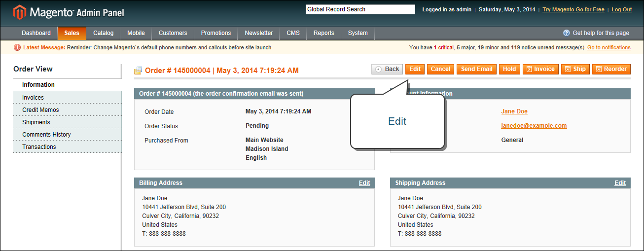This screenshot has height=251, width=644.
Task: Click the Magento logo icon
Action: click(20, 12)
